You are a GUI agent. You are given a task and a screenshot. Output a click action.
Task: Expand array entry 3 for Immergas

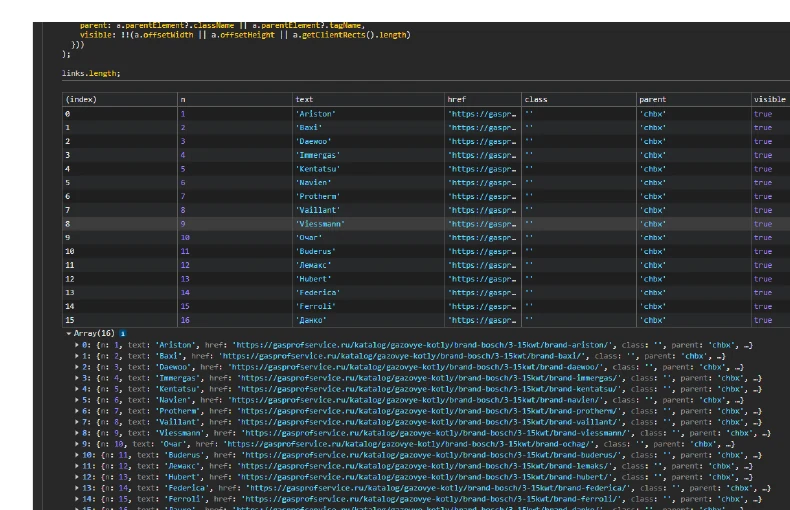(77, 378)
